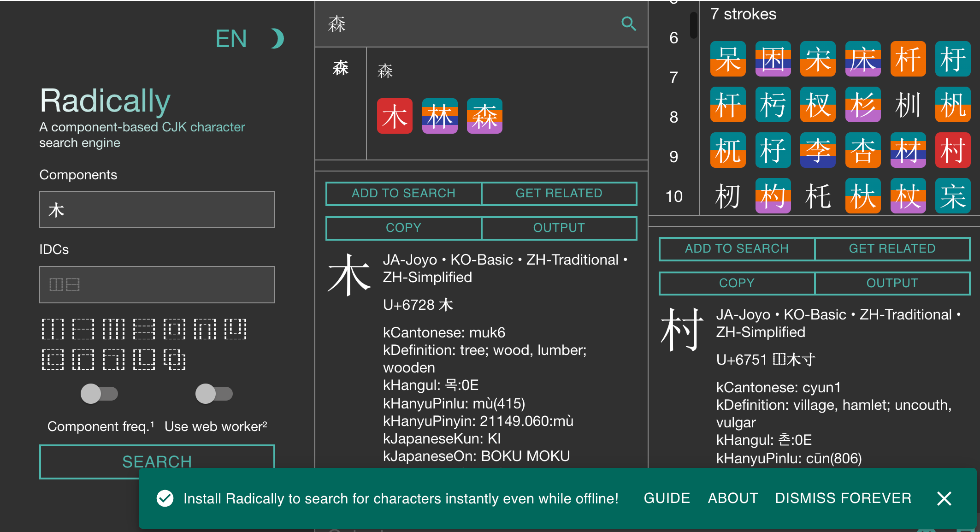Select the 杉 character tile

[863, 105]
